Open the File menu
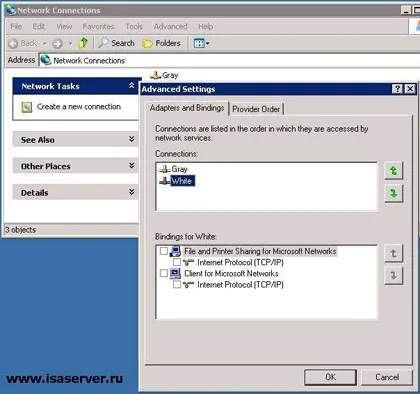Screen dimensions: 420x394 (16, 26)
